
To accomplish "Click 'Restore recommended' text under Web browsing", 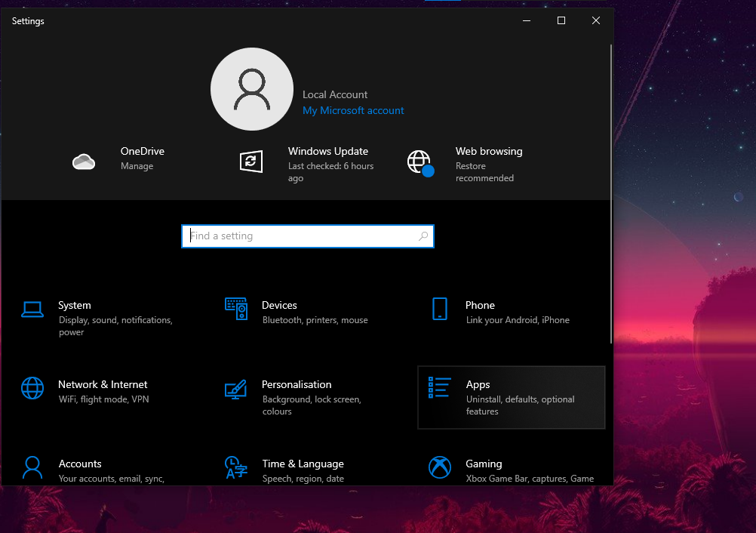I will coord(484,171).
